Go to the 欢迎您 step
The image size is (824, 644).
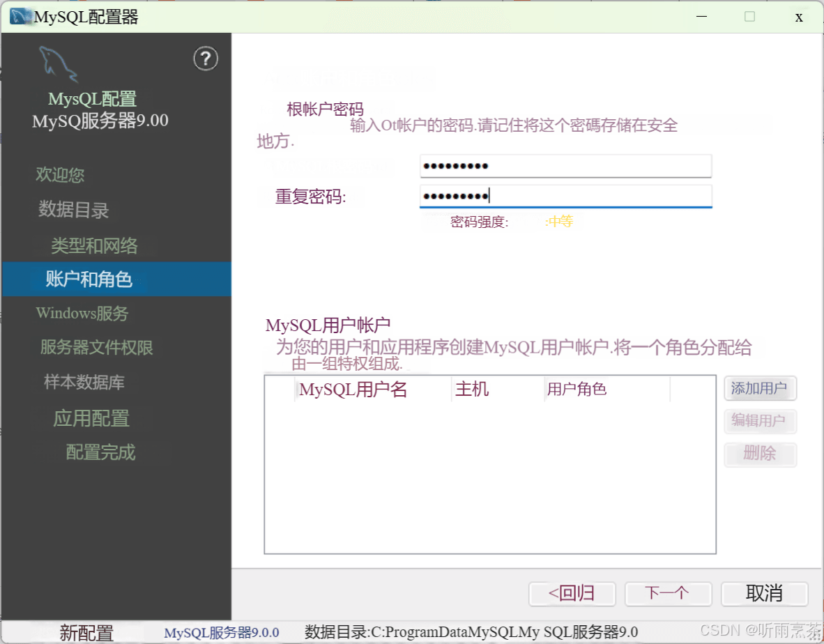(x=60, y=174)
